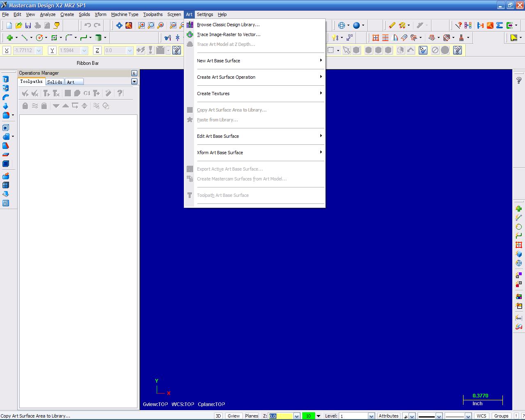Screen dimensions: 525x420
Task: Open the selection window mode dropdown arrow
Action: tap(338, 50)
